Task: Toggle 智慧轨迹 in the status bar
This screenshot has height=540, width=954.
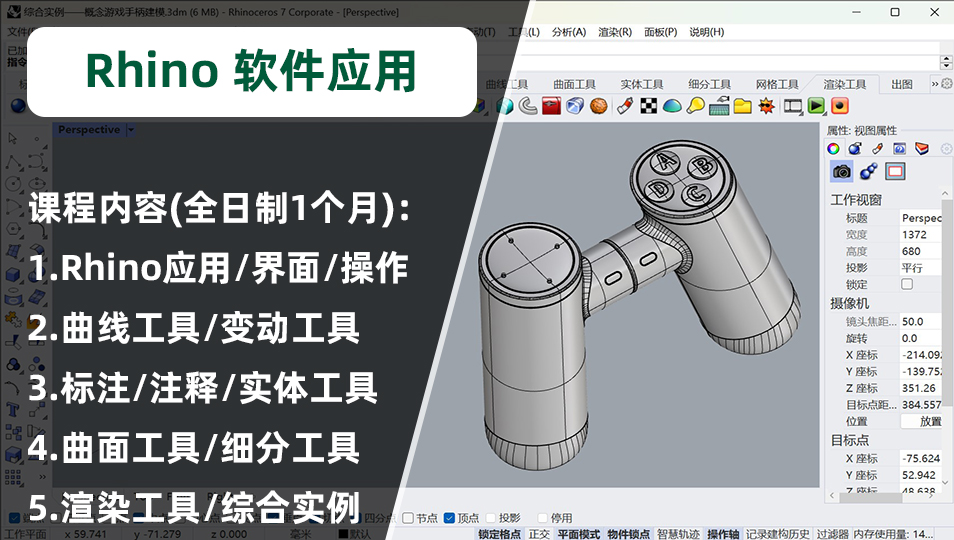Action: [678, 533]
